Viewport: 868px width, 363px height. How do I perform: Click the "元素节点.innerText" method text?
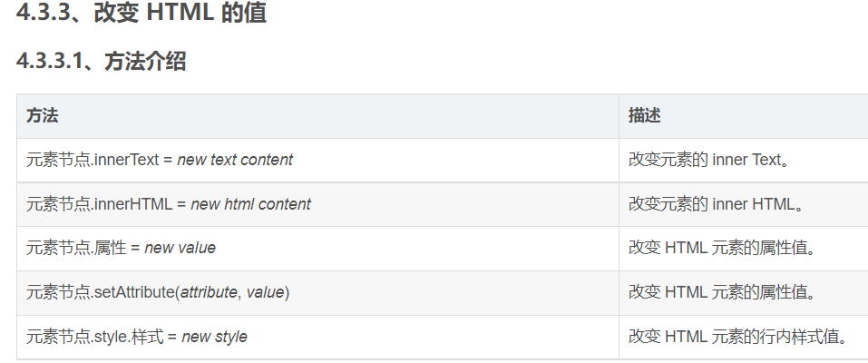click(92, 160)
